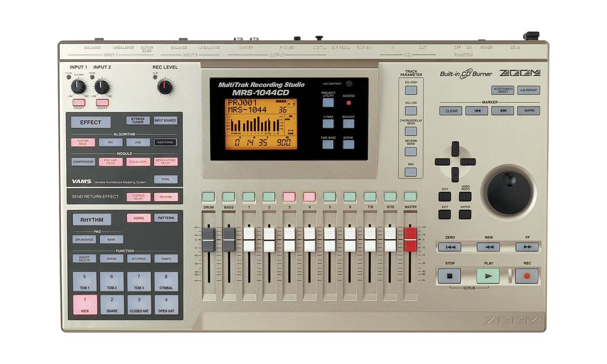Toggle the DRUM track status key
607x364 pixels.
click(208, 197)
